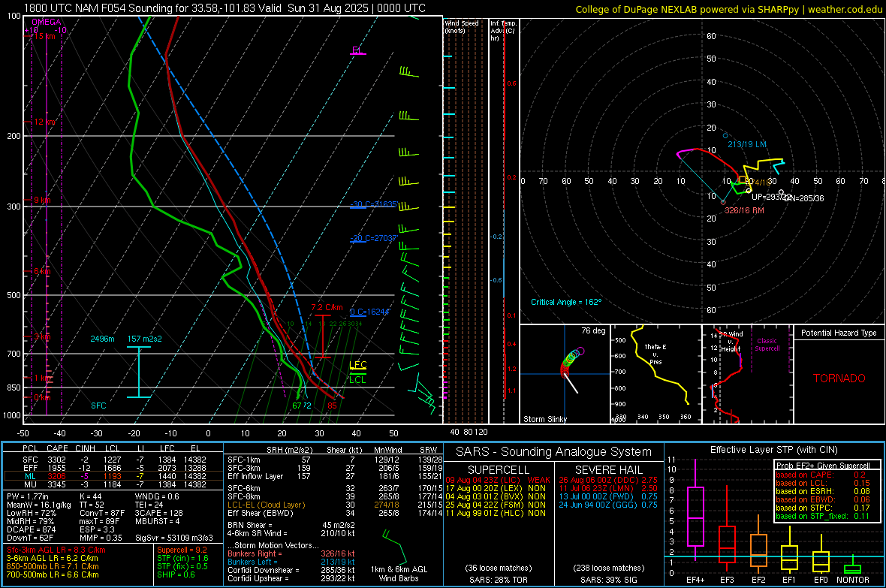This screenshot has height=588, width=886.
Task: Click the Critical Angle = 162° text
Action: pyautogui.click(x=566, y=302)
